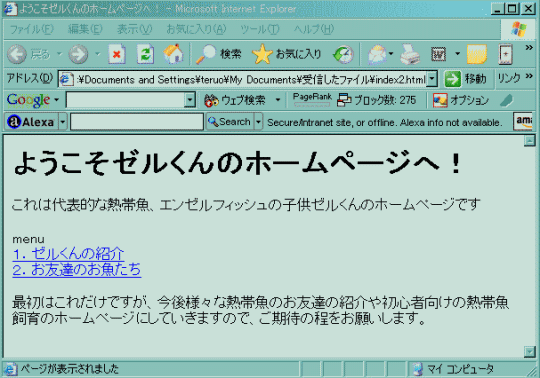Click the page icon in address bar
The height and width of the screenshot is (378, 540).
pyautogui.click(x=66, y=80)
